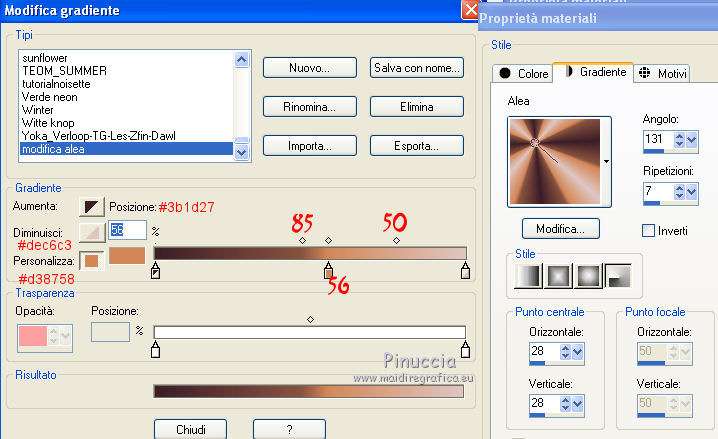
Task: Click the Diminuisci background color icon
Action: 92,232
